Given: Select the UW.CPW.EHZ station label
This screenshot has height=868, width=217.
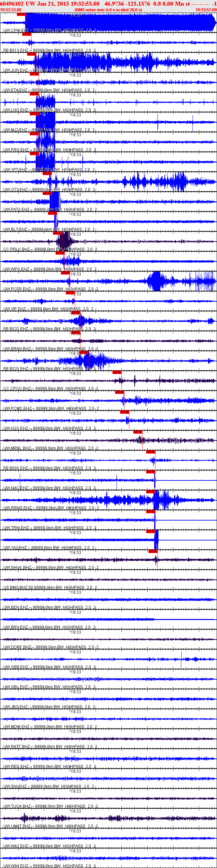Looking at the screenshot, I should tap(16, 30).
